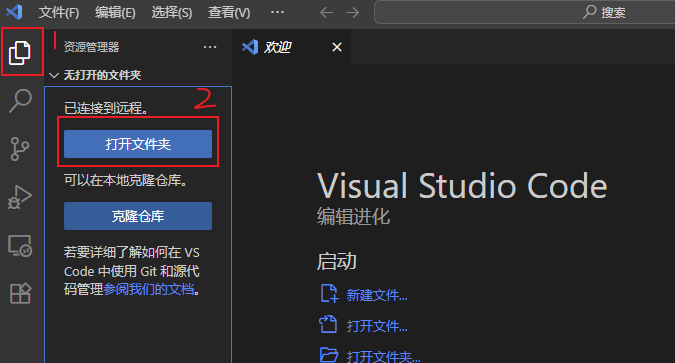
Task: Click the 编辑进化 subtitle
Action: pyautogui.click(x=353, y=216)
